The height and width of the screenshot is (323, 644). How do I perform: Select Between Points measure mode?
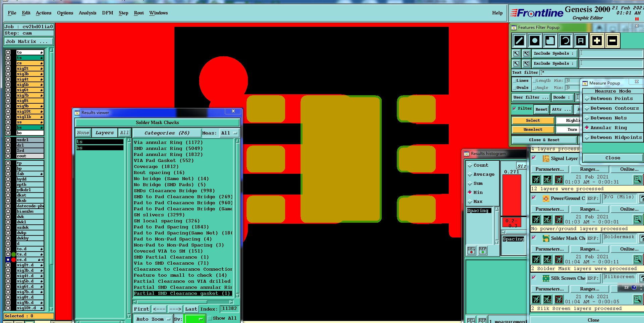click(612, 99)
